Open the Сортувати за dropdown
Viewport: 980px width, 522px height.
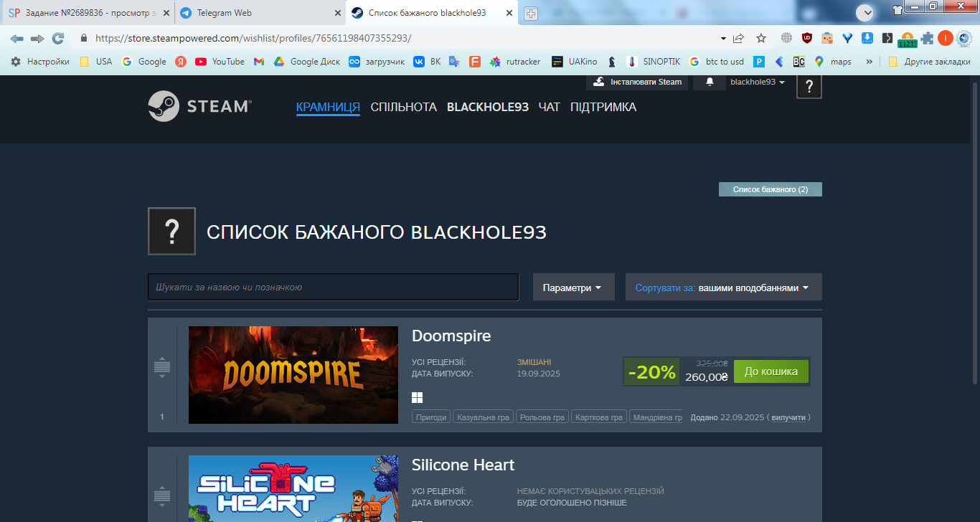point(724,287)
